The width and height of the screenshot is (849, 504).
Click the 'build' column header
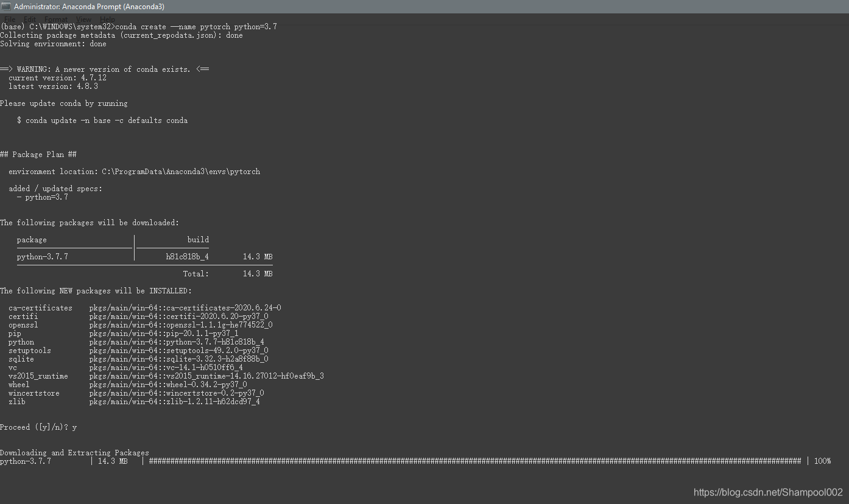198,240
